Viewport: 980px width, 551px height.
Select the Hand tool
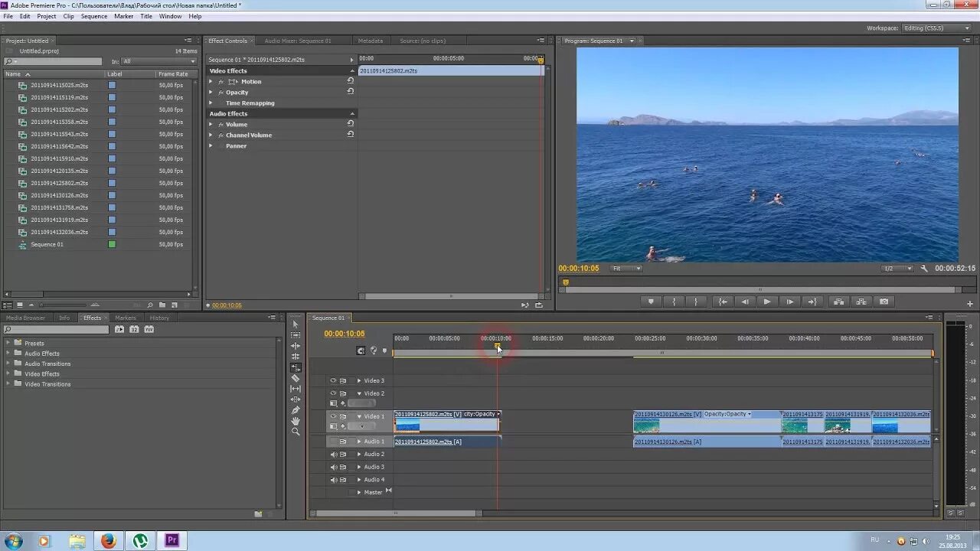pyautogui.click(x=296, y=421)
